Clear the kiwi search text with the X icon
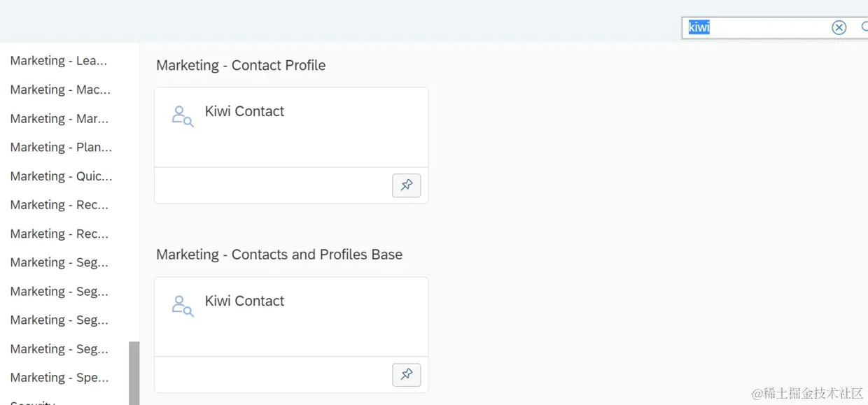This screenshot has width=868, height=405. tap(839, 27)
